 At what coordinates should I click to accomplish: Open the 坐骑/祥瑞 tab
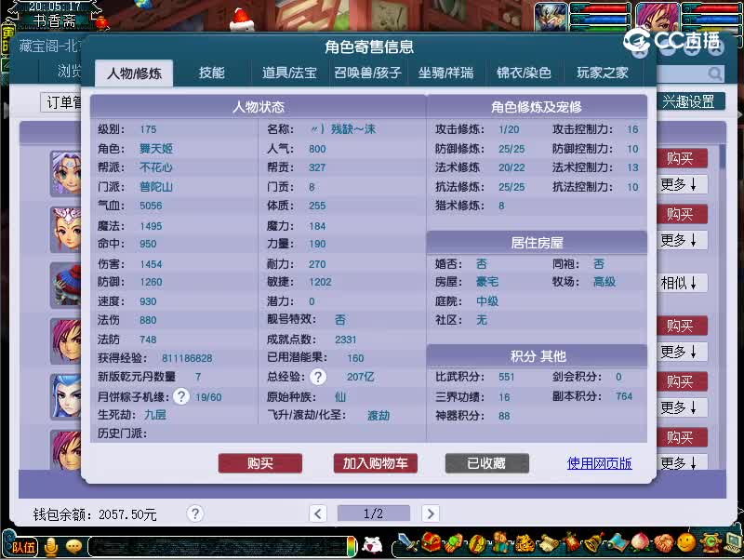446,73
